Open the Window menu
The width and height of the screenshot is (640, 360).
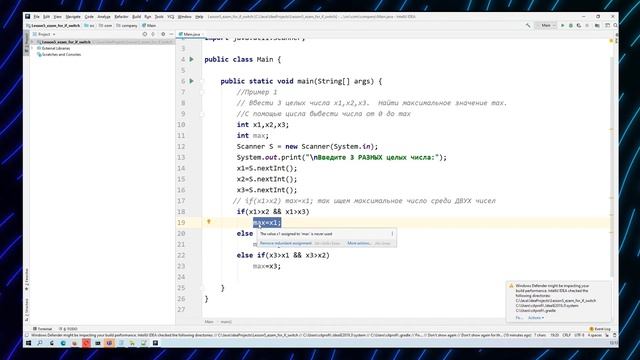point(184,17)
